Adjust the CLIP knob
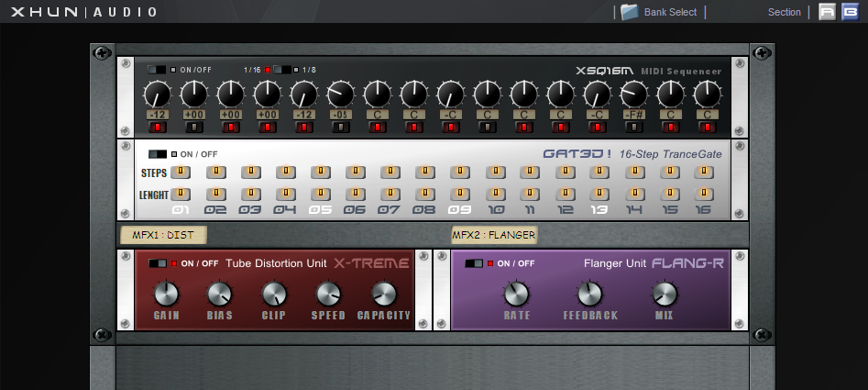 pyautogui.click(x=274, y=295)
